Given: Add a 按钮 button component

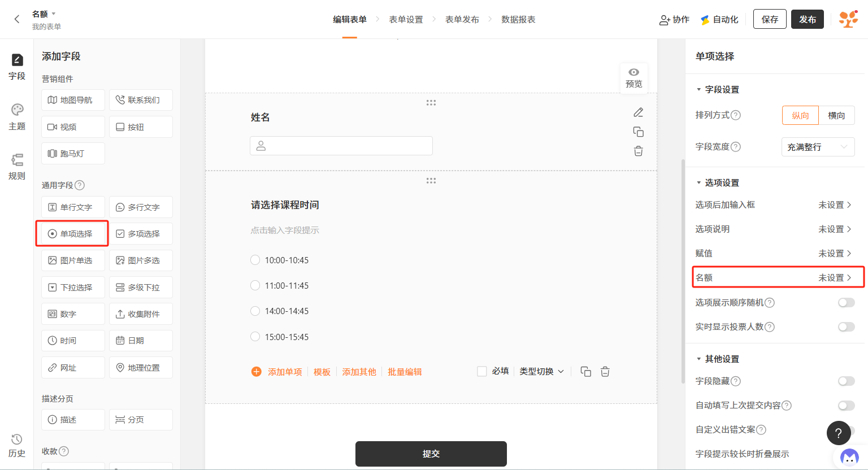Looking at the screenshot, I should click(x=141, y=127).
